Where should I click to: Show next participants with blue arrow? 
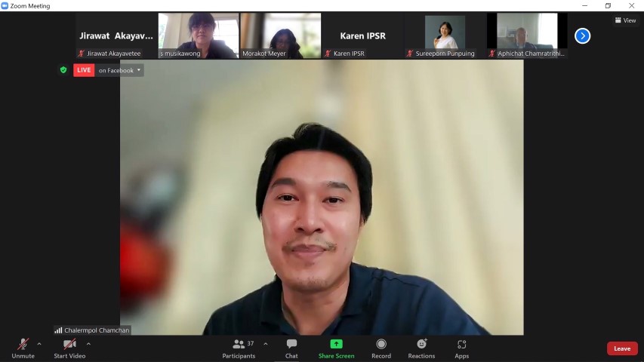click(x=582, y=35)
